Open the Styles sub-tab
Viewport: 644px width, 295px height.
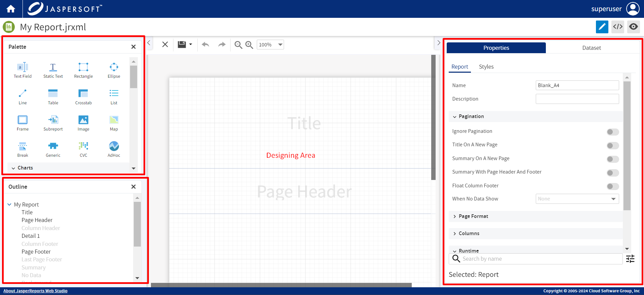pos(486,67)
